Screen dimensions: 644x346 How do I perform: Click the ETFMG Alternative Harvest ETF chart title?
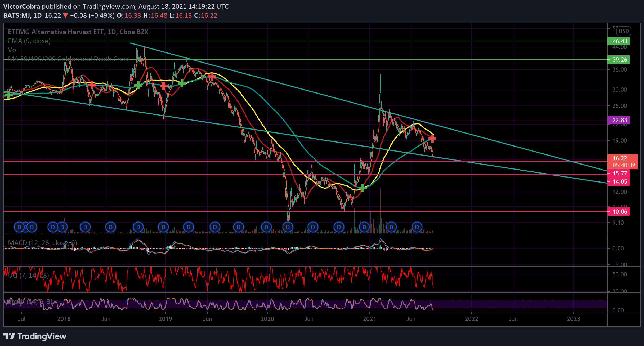[x=78, y=32]
